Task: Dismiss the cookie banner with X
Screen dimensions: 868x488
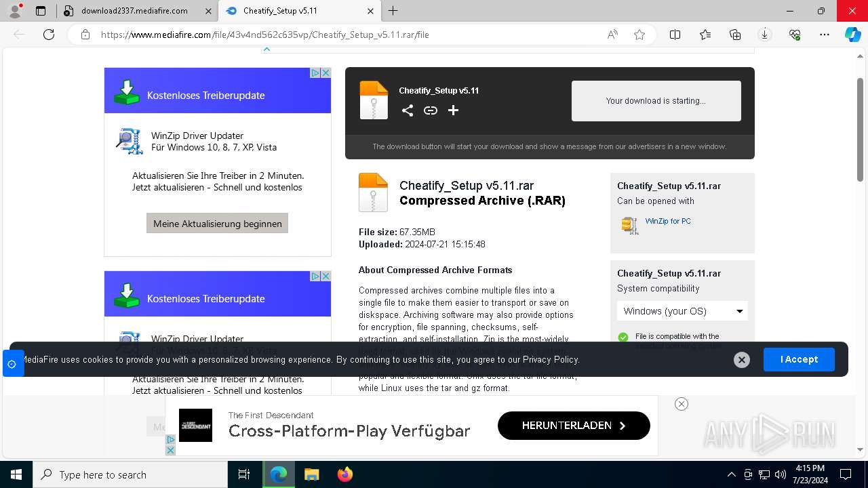Action: 742,360
